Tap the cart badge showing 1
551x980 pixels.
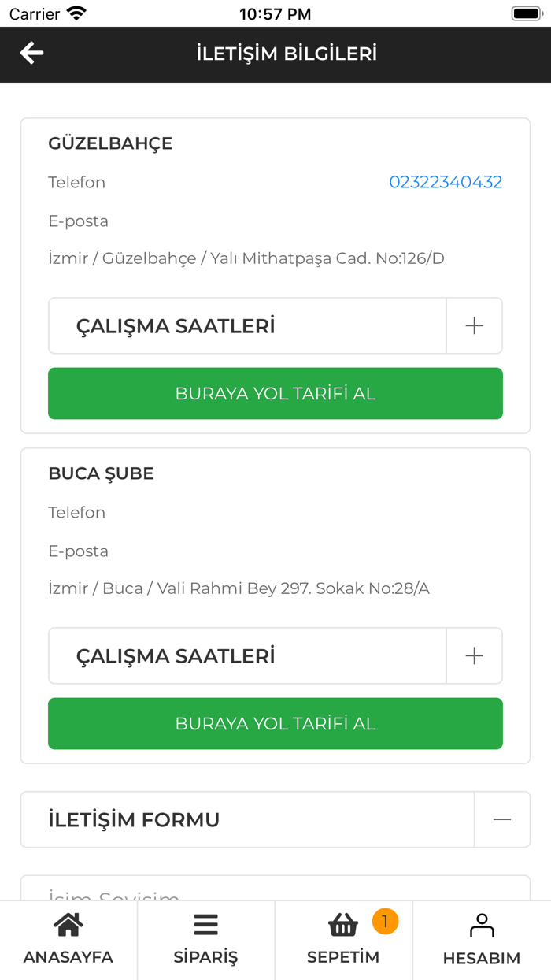point(385,921)
